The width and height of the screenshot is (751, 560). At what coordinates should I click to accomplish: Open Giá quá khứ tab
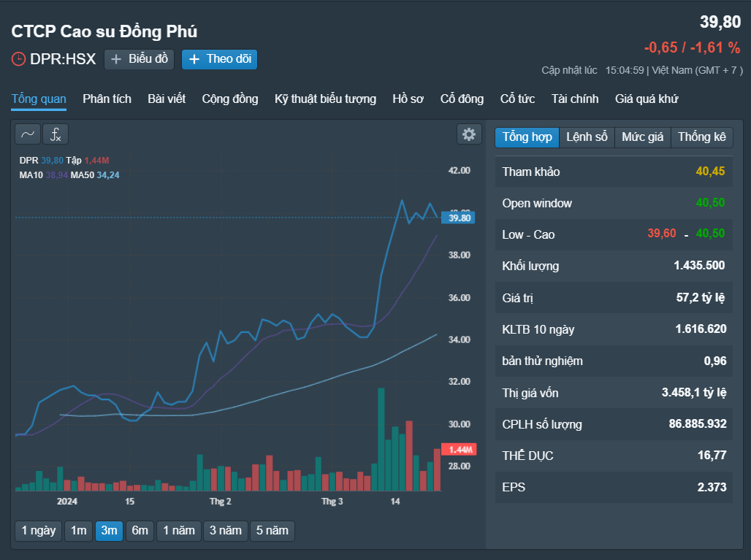click(647, 99)
